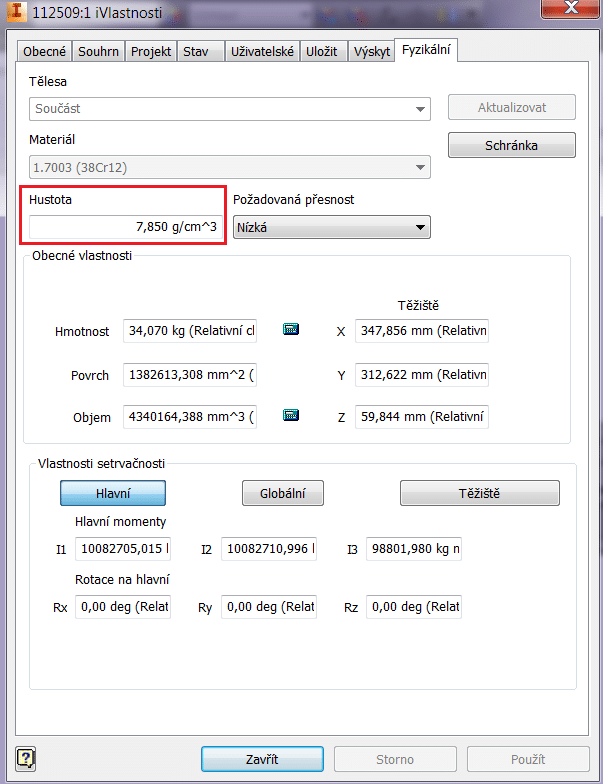Click the Těžiště X coordinate field
This screenshot has width=603, height=784.
(422, 331)
